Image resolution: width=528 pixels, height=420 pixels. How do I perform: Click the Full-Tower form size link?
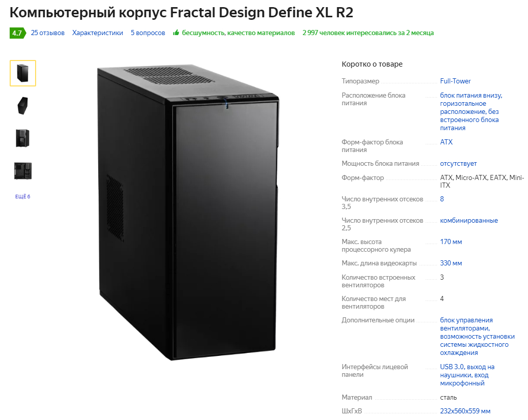pos(455,81)
